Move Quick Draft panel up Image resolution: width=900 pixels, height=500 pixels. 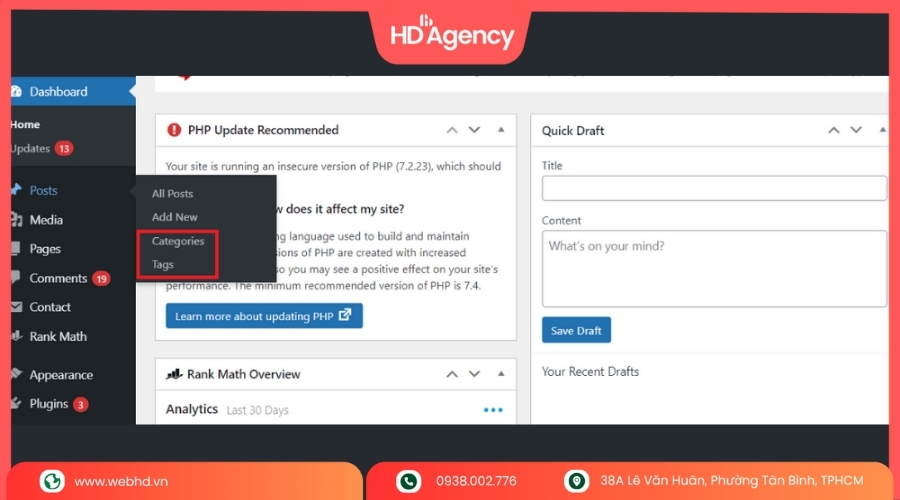tap(833, 130)
